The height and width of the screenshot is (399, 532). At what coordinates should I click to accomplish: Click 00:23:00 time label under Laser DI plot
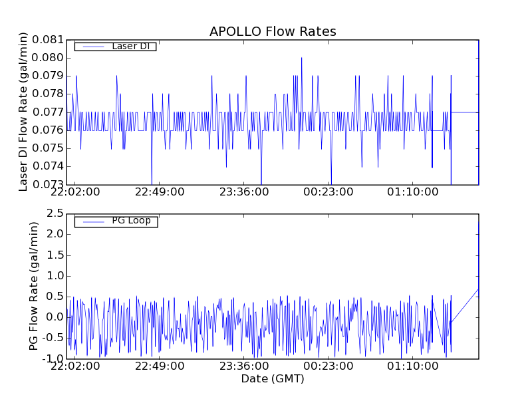pyautogui.click(x=328, y=192)
